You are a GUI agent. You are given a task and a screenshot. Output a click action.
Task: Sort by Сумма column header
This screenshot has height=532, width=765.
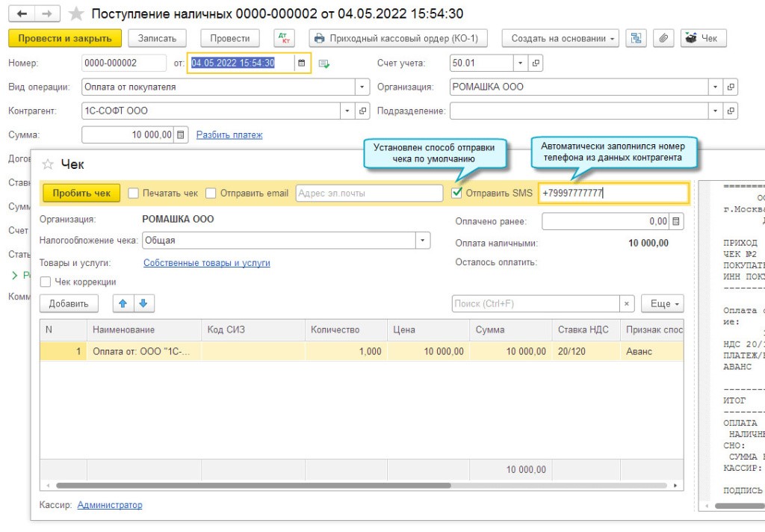coord(511,330)
